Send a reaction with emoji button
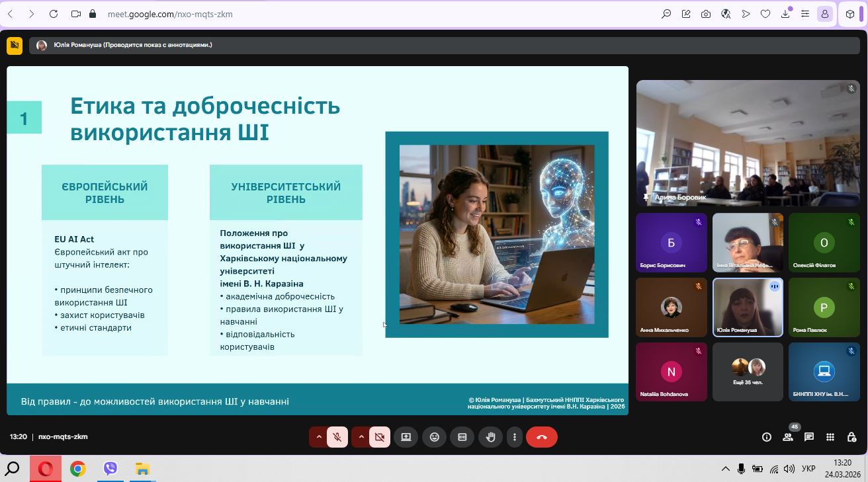This screenshot has width=868, height=482. [435, 437]
